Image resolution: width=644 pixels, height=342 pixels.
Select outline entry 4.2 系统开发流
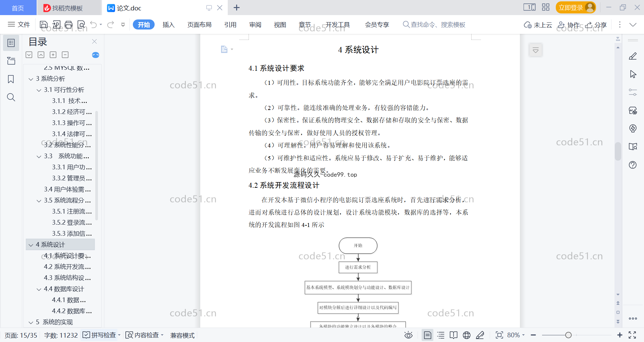pos(67,267)
